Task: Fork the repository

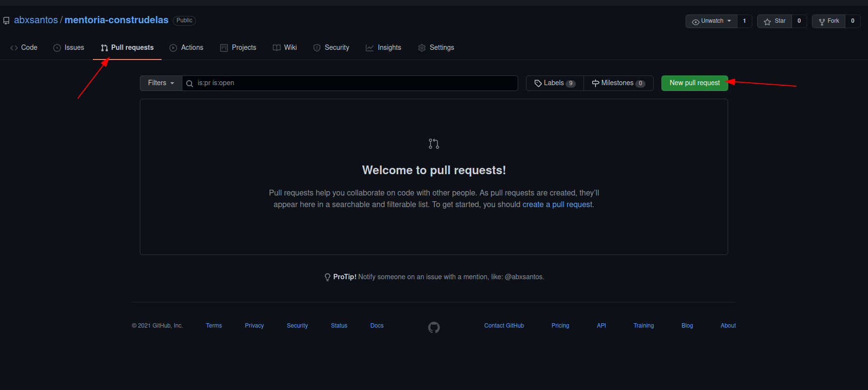Action: [x=829, y=21]
